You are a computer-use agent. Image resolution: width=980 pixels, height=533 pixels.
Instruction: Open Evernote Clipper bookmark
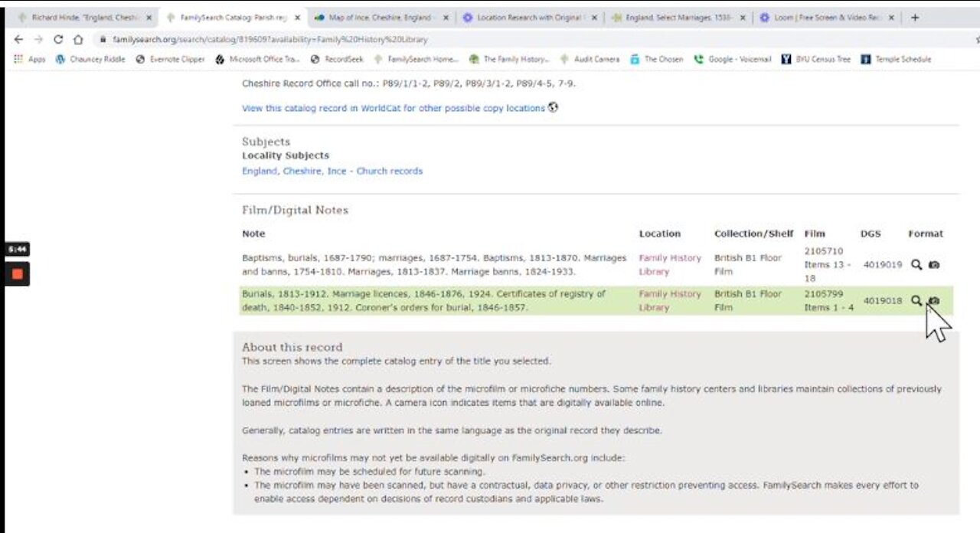click(170, 59)
